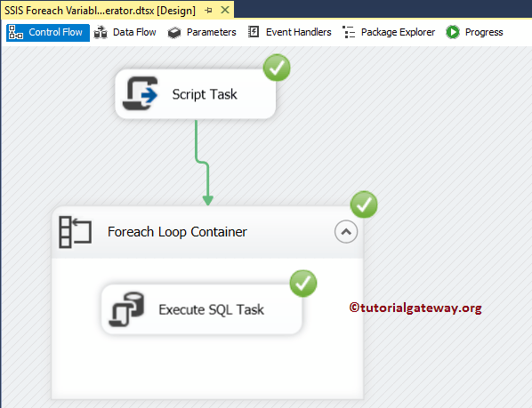The image size is (532, 408).
Task: Switch to the Control Flow tab
Action: click(48, 33)
